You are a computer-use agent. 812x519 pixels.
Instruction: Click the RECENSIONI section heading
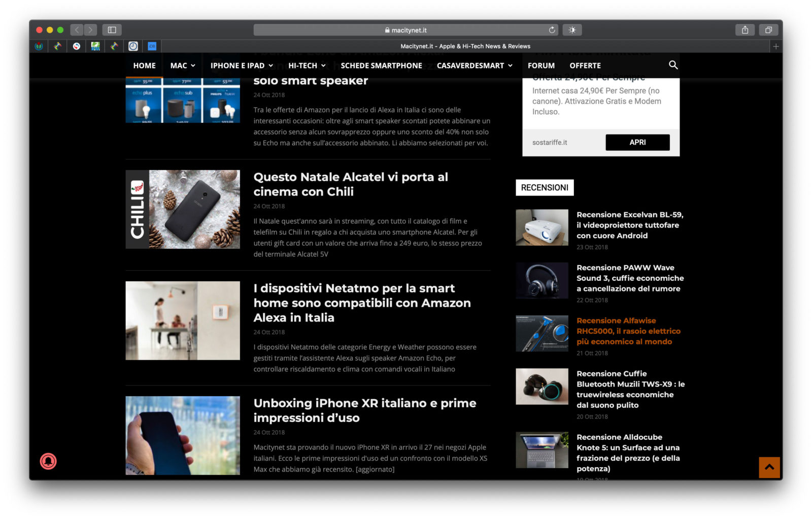point(545,187)
